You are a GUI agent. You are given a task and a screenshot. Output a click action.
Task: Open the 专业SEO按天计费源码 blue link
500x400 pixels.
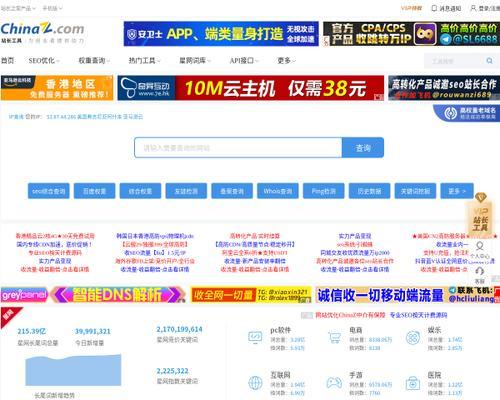pyautogui.click(x=418, y=315)
